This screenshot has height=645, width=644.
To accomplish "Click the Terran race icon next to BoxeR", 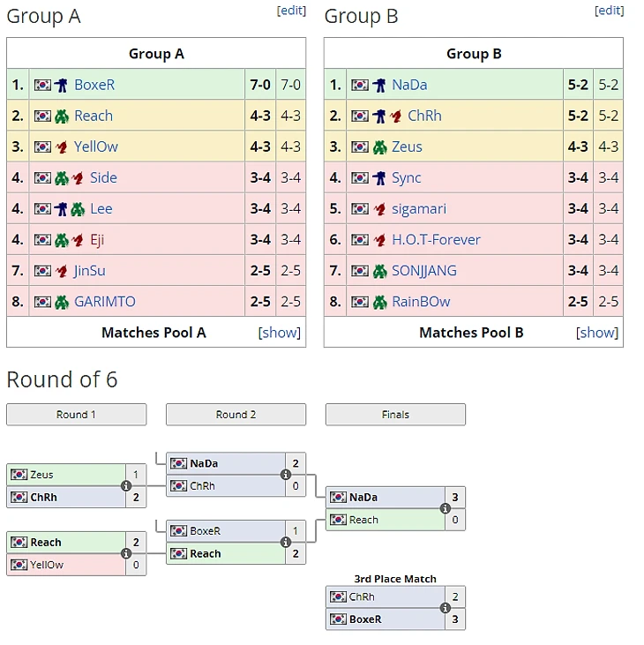I will (61, 86).
